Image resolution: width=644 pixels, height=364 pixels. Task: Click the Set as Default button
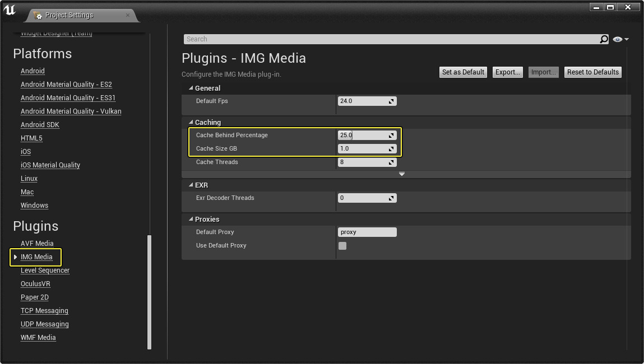coord(463,72)
